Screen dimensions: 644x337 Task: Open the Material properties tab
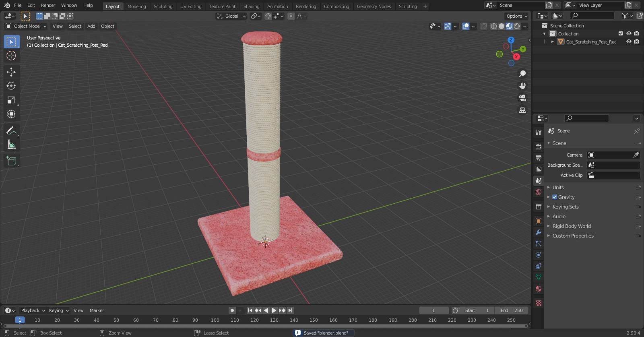pos(539,289)
